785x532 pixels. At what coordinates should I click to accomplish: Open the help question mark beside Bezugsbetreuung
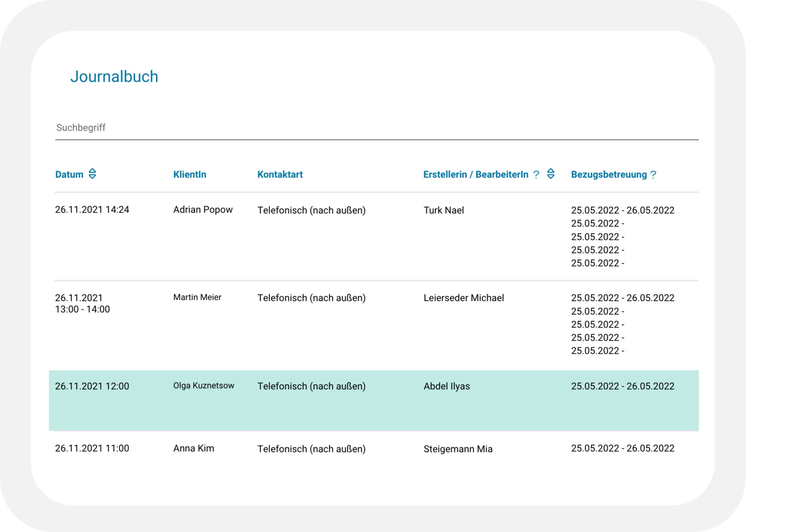(653, 175)
